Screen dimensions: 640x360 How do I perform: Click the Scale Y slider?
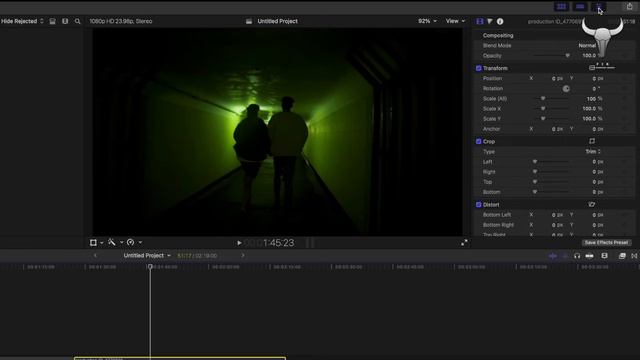552,119
